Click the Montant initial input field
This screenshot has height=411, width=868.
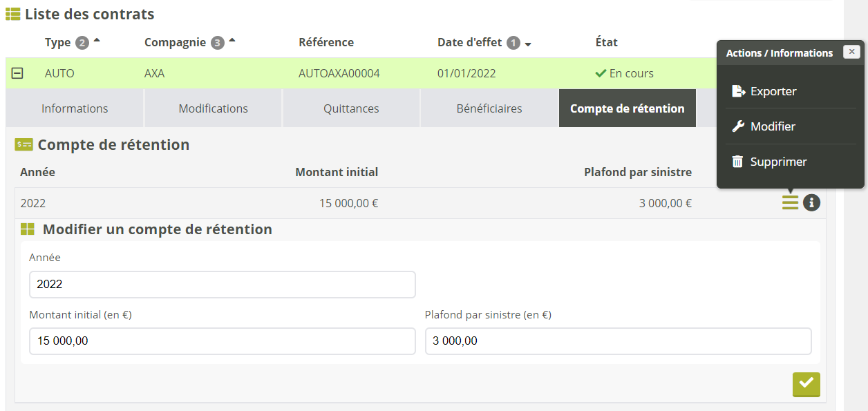point(222,341)
